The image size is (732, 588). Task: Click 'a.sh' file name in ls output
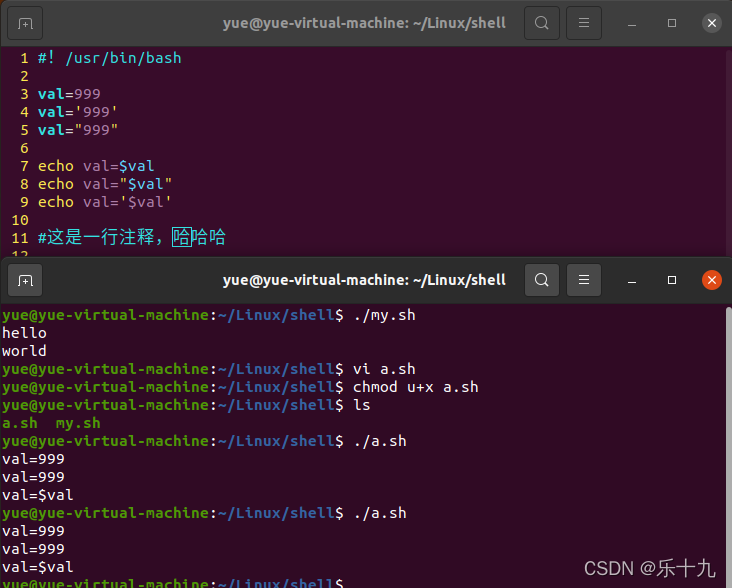[x=20, y=423]
